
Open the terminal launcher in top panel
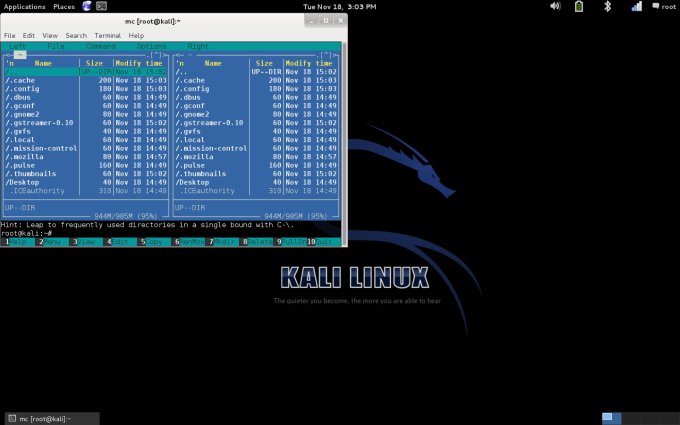(x=102, y=6)
